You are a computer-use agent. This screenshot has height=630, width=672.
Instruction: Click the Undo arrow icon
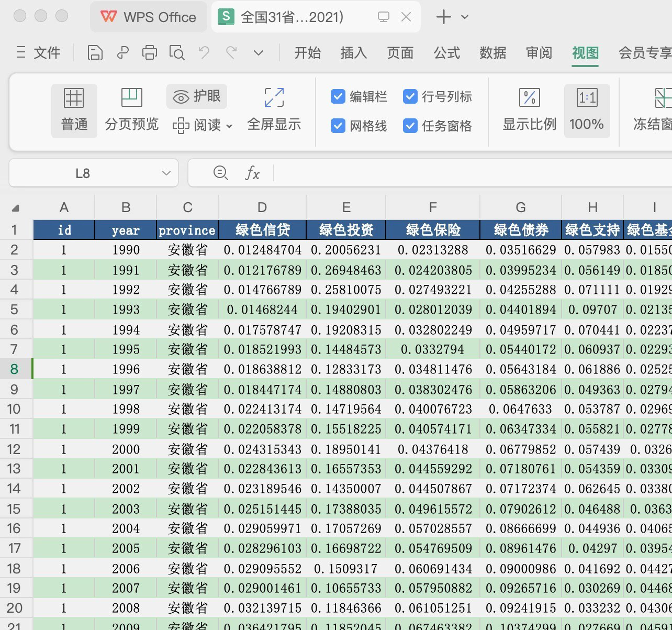(x=204, y=53)
